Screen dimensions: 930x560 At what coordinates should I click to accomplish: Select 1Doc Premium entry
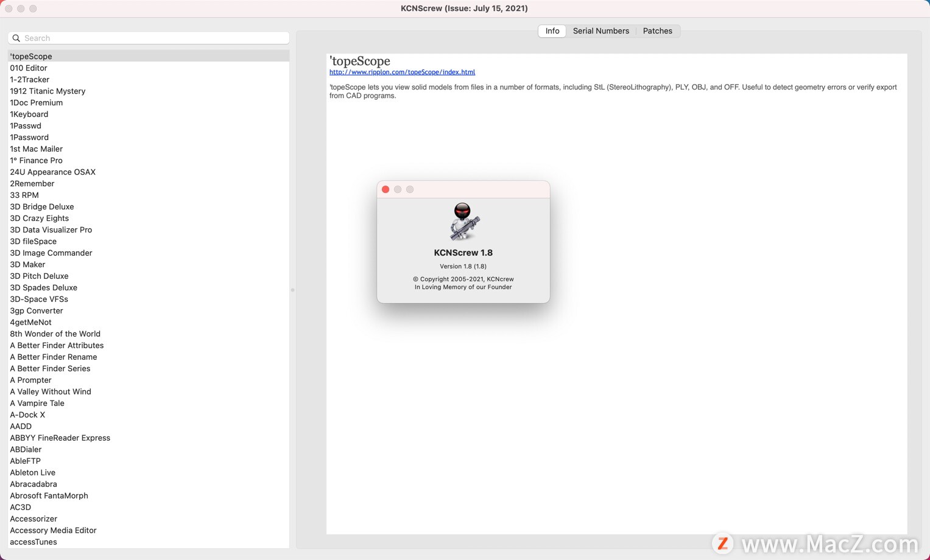click(149, 102)
